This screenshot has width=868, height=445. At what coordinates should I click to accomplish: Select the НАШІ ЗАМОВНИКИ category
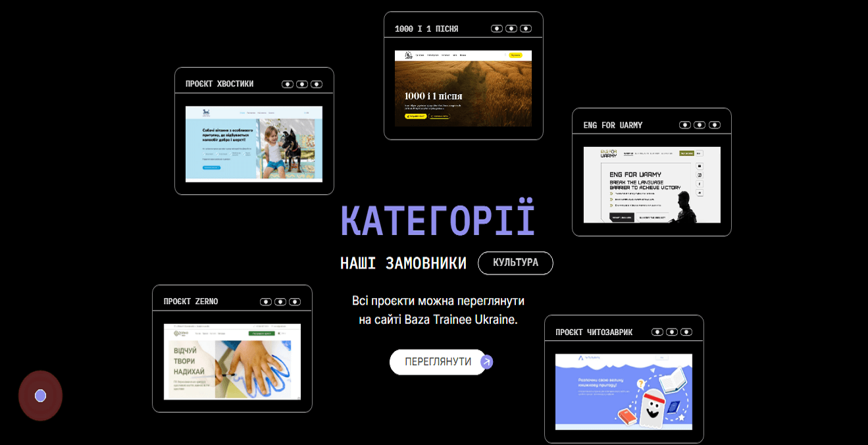[403, 263]
